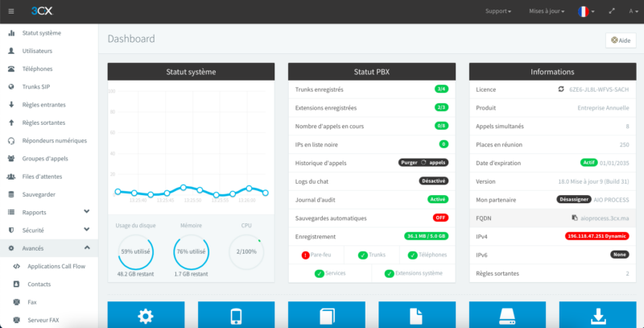
Task: Click the license refresh icon
Action: click(x=562, y=89)
